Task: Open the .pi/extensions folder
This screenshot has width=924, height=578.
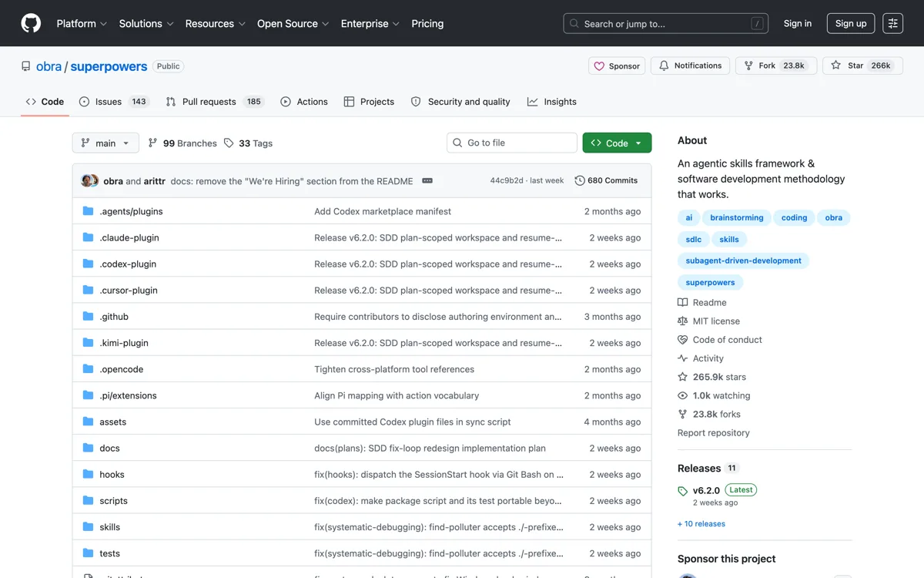Action: pos(128,395)
